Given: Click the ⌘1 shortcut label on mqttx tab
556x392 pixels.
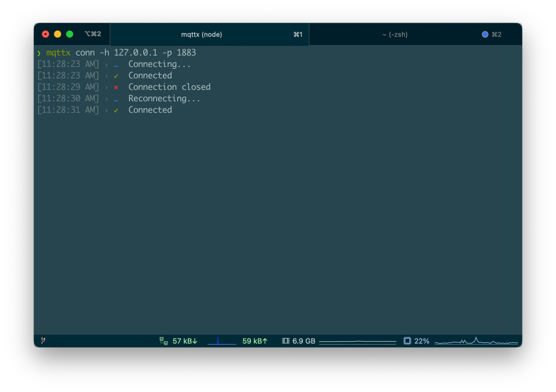Looking at the screenshot, I should click(298, 34).
